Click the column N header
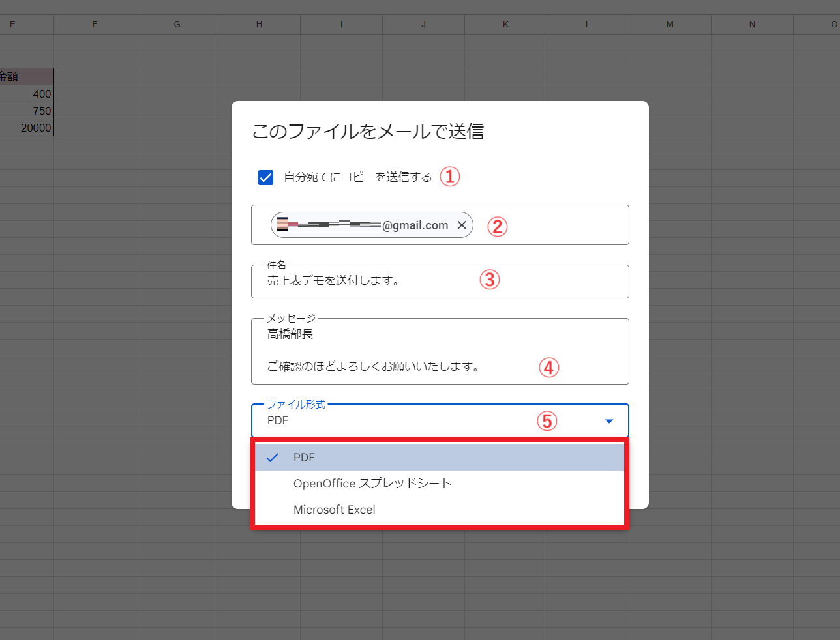 (x=752, y=24)
